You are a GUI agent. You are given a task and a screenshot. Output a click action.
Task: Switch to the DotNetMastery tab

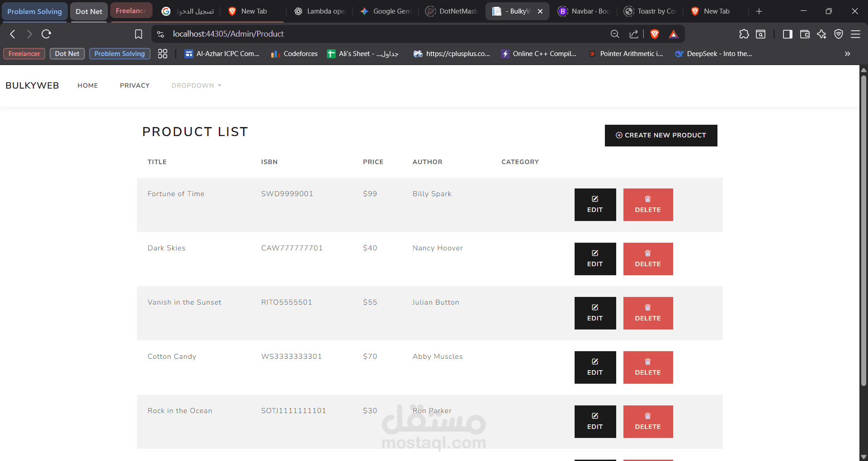tap(452, 11)
